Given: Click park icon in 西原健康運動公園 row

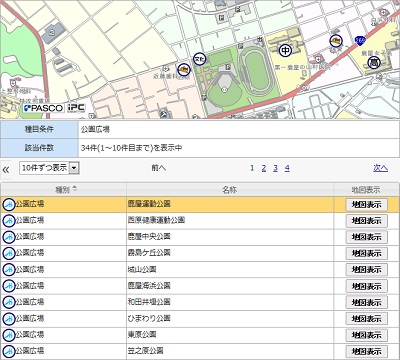Looking at the screenshot, I should (9, 221).
